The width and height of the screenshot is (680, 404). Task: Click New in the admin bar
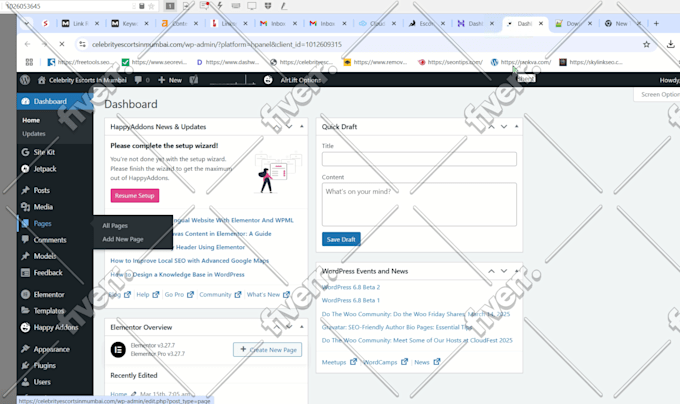170,80
